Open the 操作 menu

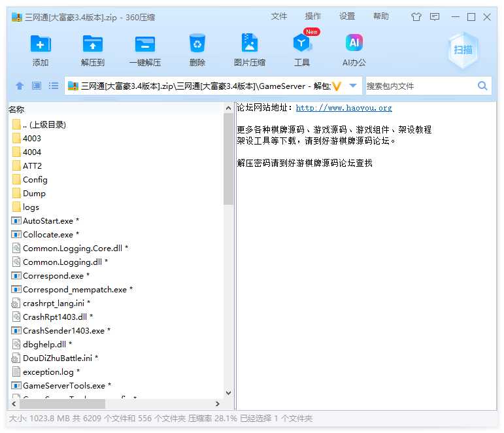click(312, 16)
